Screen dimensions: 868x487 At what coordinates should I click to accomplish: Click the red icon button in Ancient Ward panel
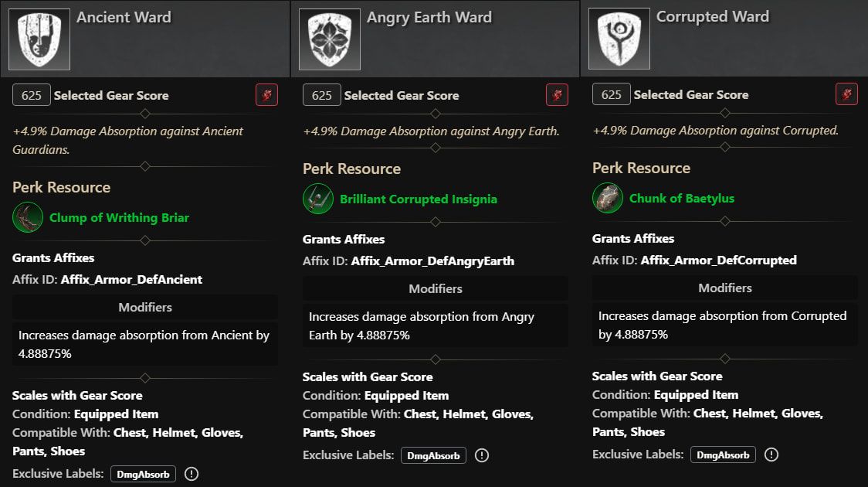[x=267, y=95]
